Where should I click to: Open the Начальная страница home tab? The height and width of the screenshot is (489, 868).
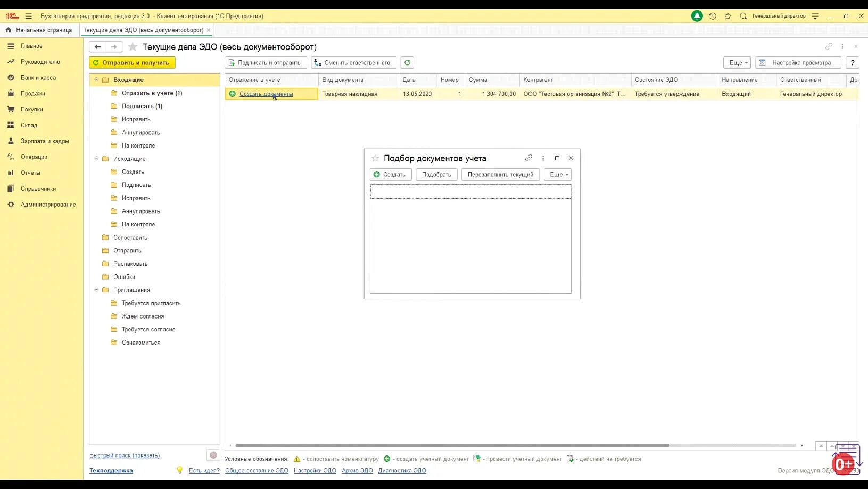tap(39, 30)
